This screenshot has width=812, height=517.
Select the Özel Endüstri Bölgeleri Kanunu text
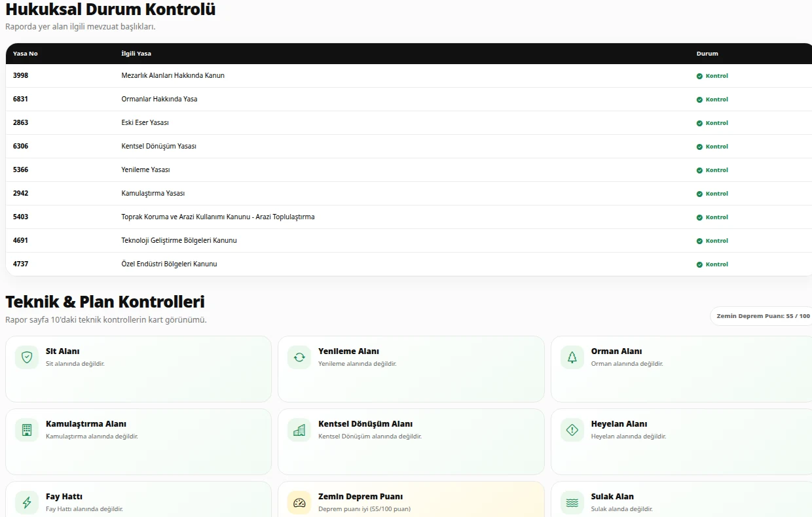point(169,264)
